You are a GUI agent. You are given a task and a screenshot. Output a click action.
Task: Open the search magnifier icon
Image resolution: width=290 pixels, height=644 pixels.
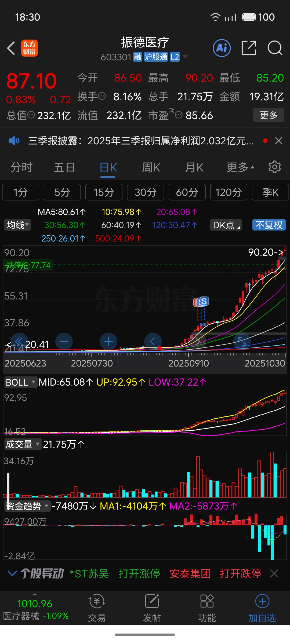pos(275,48)
